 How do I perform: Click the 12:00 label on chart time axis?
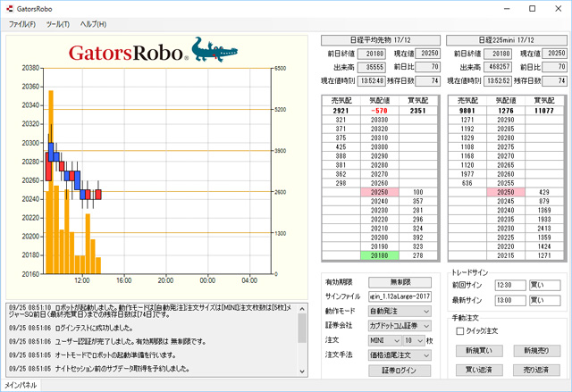pos(82,280)
